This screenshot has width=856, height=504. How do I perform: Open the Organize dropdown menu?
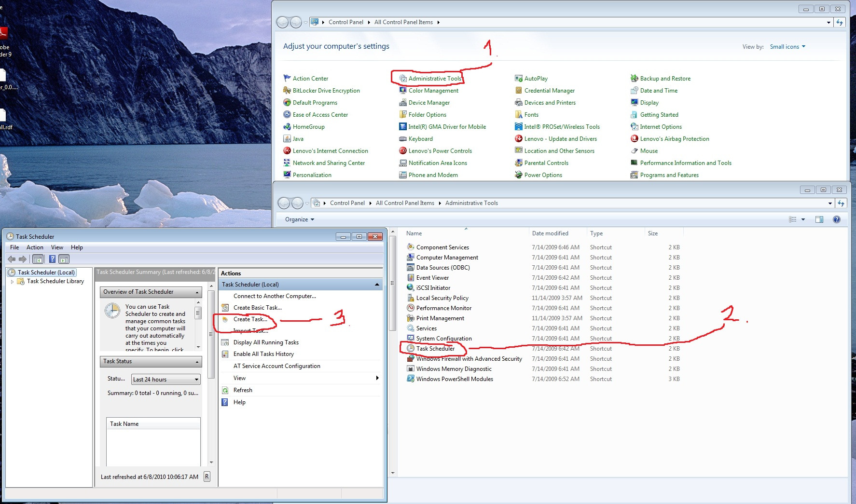coord(300,219)
